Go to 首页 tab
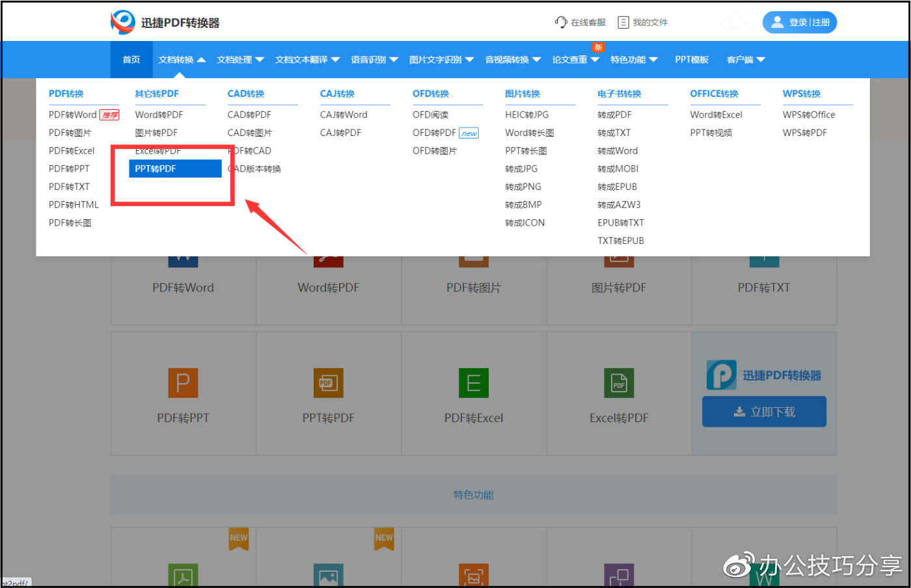This screenshot has height=588, width=911. point(131,59)
